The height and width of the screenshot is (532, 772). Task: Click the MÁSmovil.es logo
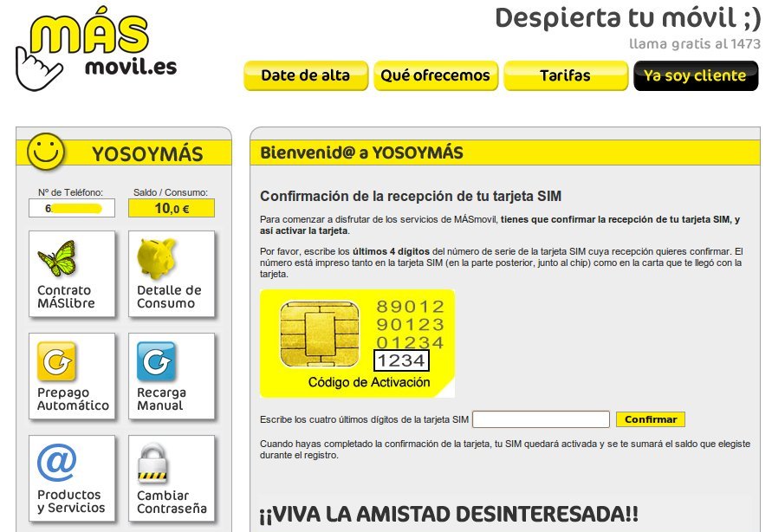point(96,49)
